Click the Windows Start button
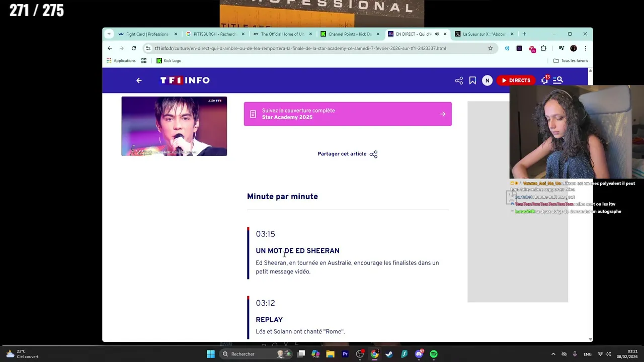This screenshot has width=644, height=362. (x=211, y=354)
